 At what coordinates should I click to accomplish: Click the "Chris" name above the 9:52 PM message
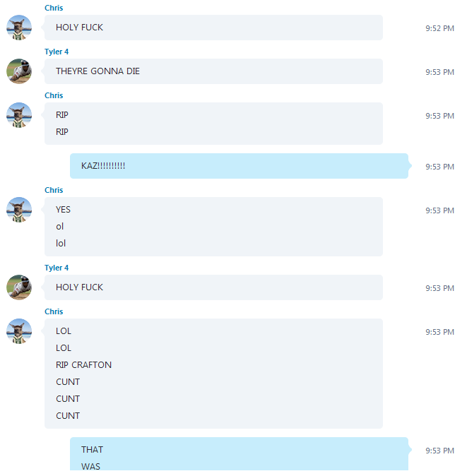pos(54,8)
